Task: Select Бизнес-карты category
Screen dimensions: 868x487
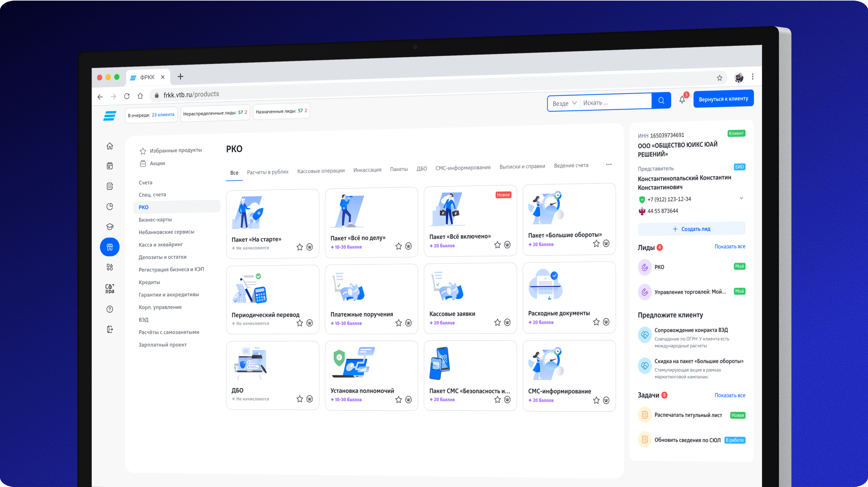Action: [x=155, y=220]
